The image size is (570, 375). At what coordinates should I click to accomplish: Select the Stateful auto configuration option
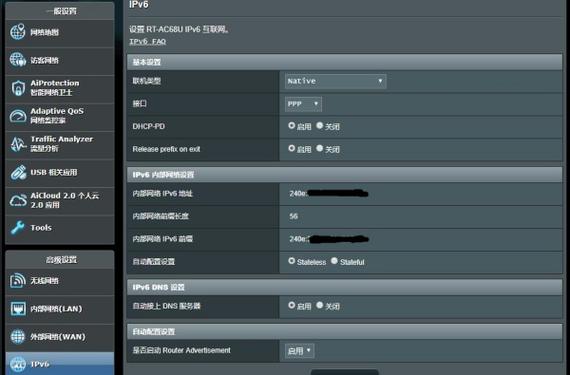point(334,261)
